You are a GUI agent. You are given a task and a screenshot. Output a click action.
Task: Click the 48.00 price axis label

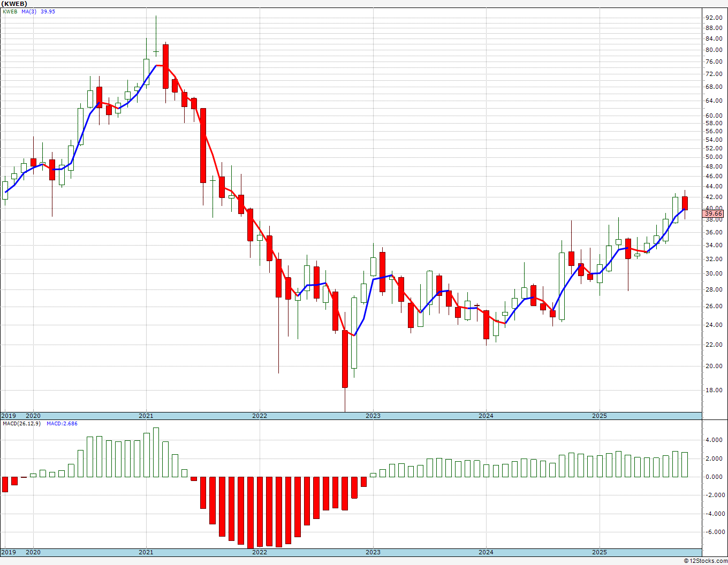click(714, 166)
